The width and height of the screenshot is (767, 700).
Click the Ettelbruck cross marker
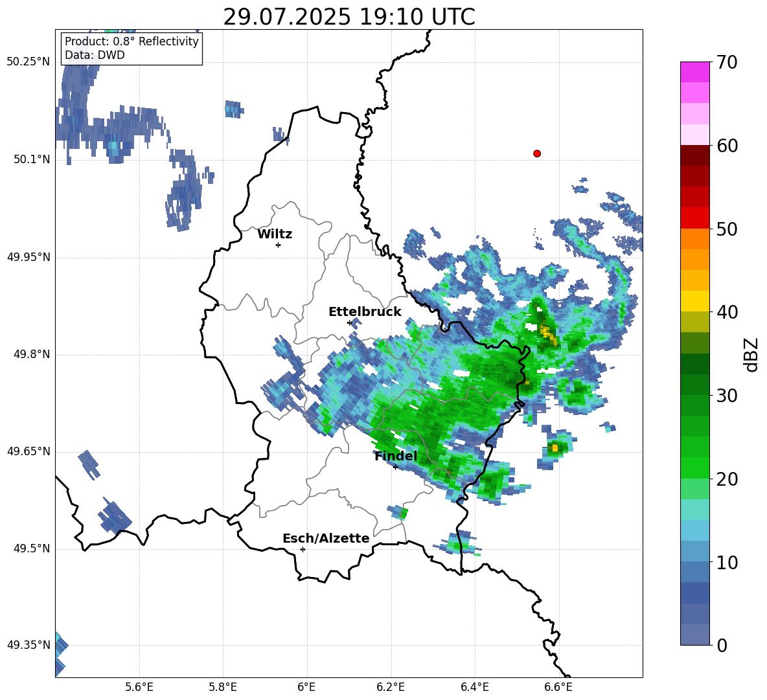pos(349,323)
